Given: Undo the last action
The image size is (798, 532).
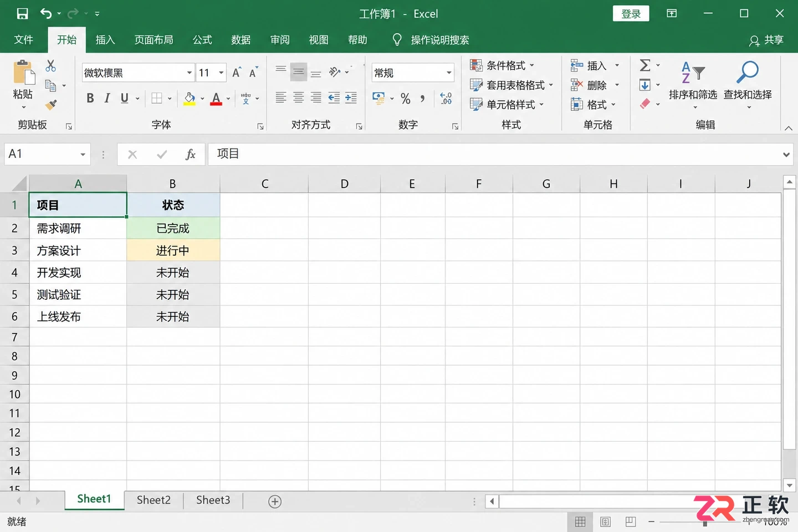Looking at the screenshot, I should click(46, 14).
